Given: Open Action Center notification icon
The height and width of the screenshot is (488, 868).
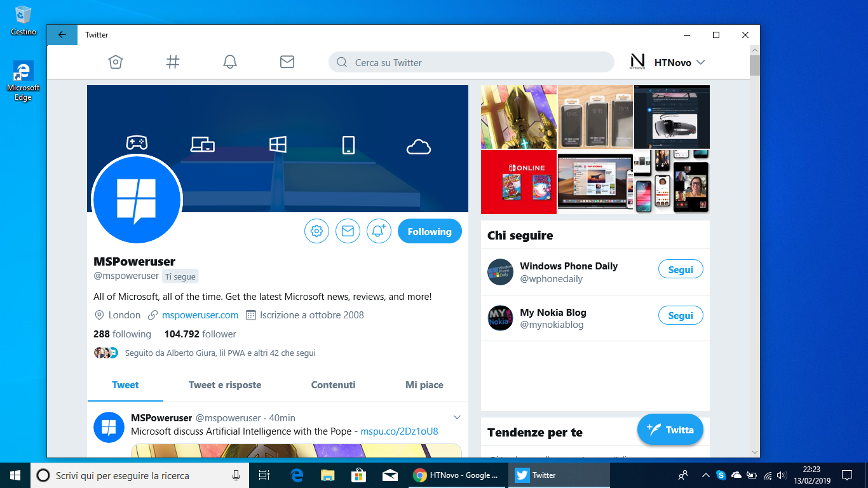Looking at the screenshot, I should click(847, 475).
